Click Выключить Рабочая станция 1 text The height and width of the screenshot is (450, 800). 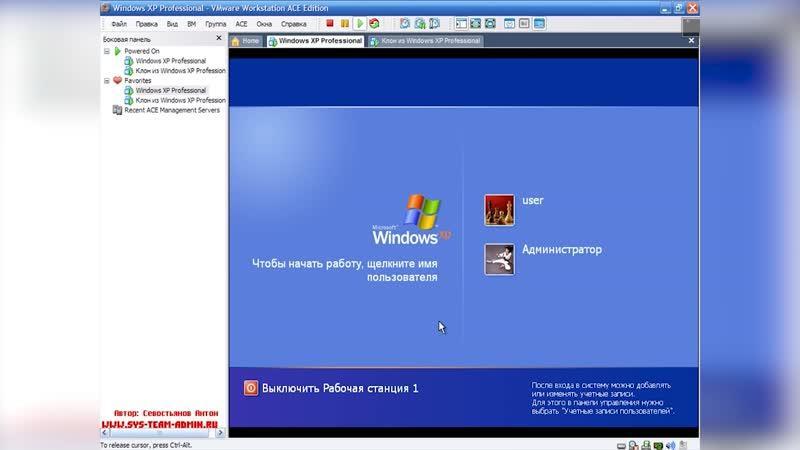coord(340,388)
